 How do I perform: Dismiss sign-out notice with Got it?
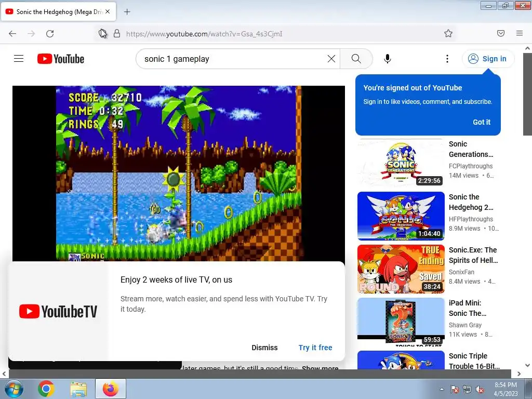[x=482, y=122]
